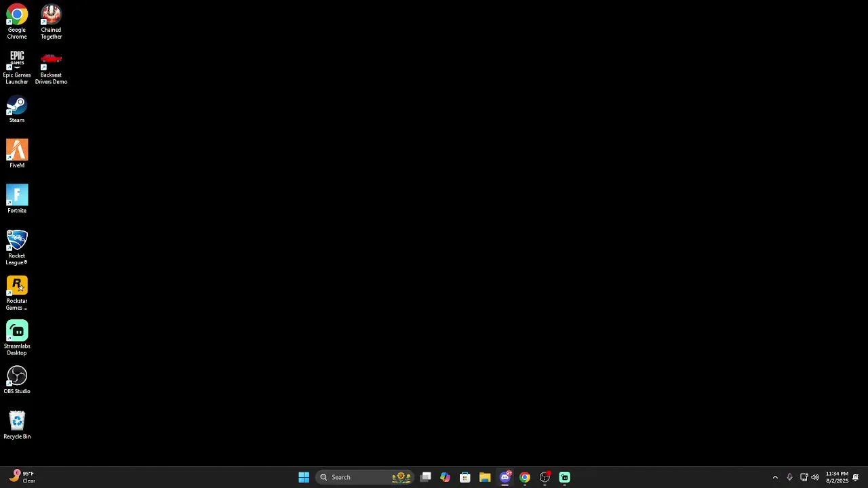Click the Epic Games Launcher shortcut
The height and width of the screenshot is (488, 868).
point(17,67)
